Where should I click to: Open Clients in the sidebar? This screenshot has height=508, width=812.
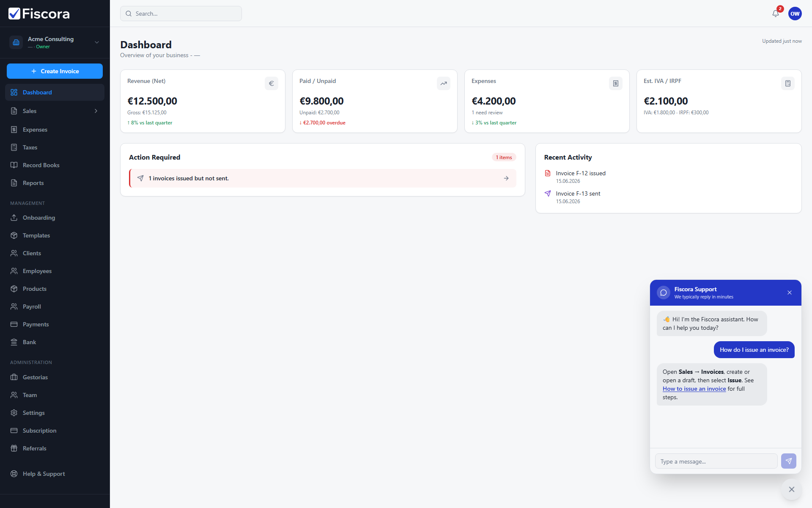click(55, 253)
